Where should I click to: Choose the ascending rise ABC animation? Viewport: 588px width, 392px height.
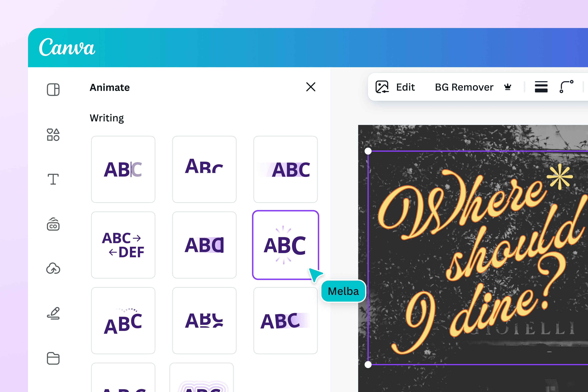pyautogui.click(x=204, y=169)
